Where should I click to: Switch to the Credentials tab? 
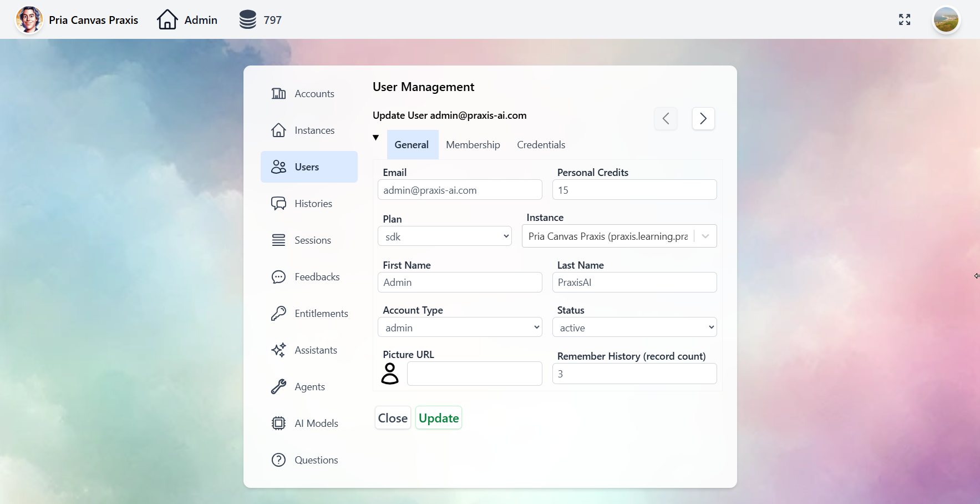tap(541, 144)
